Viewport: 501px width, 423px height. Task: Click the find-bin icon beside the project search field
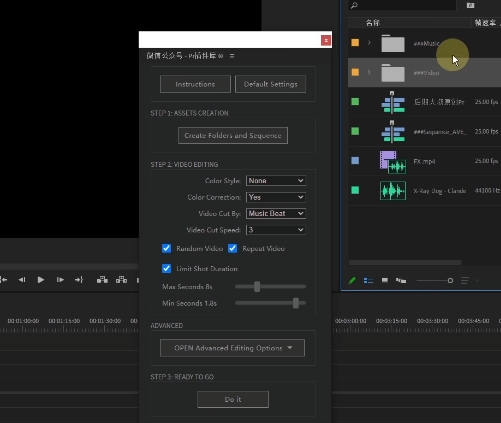tap(470, 5)
